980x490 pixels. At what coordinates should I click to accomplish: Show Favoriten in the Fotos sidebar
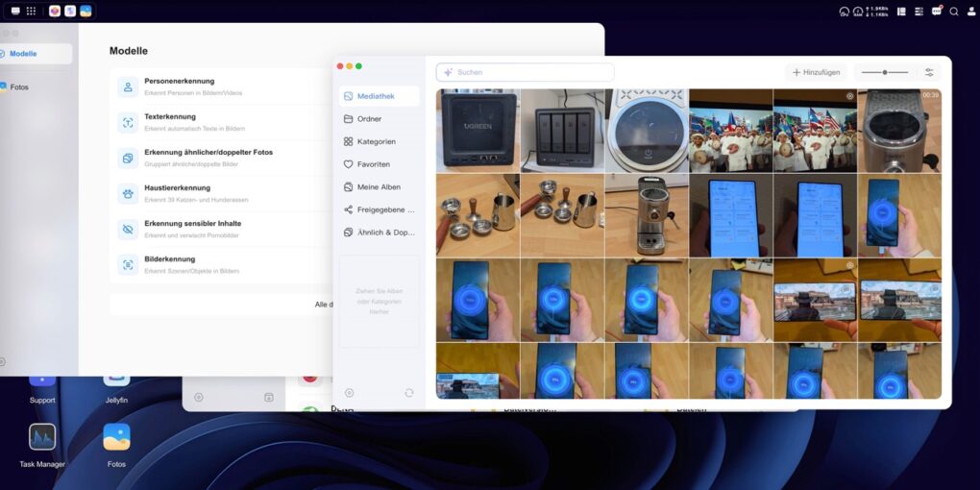(380, 163)
